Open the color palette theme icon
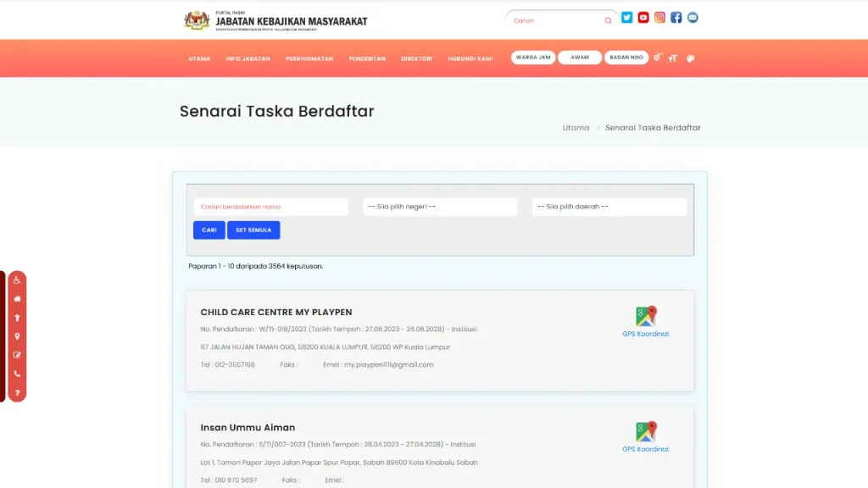Image resolution: width=868 pixels, height=488 pixels. coord(690,58)
